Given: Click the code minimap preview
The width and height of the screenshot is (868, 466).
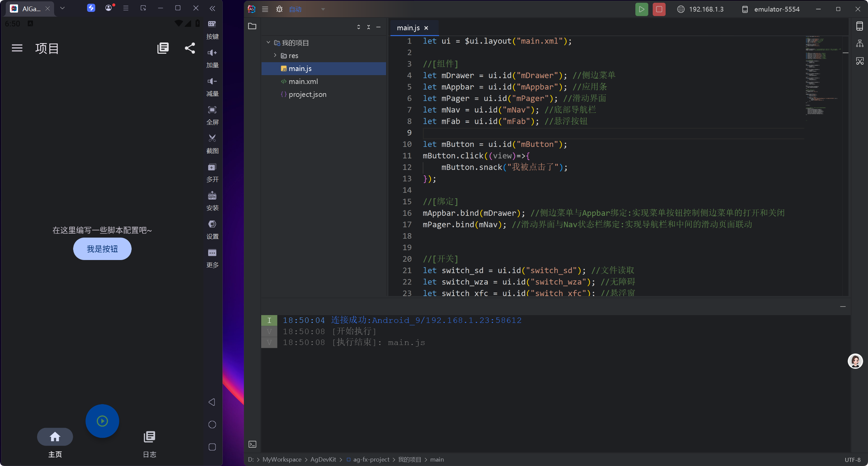Looking at the screenshot, I should (821, 75).
